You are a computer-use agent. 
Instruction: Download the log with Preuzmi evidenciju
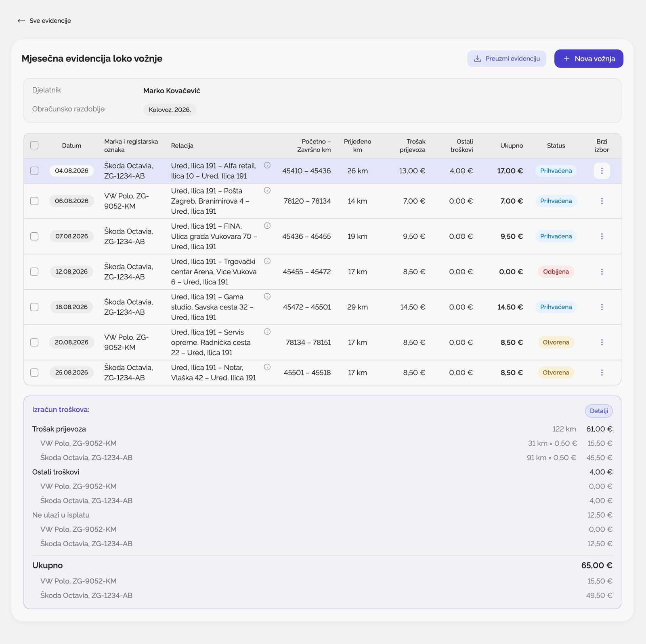pos(507,59)
